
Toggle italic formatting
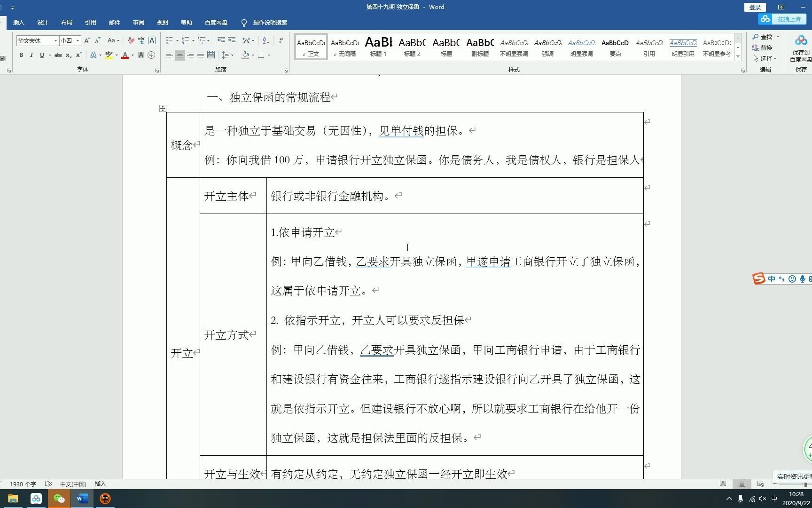(31, 55)
